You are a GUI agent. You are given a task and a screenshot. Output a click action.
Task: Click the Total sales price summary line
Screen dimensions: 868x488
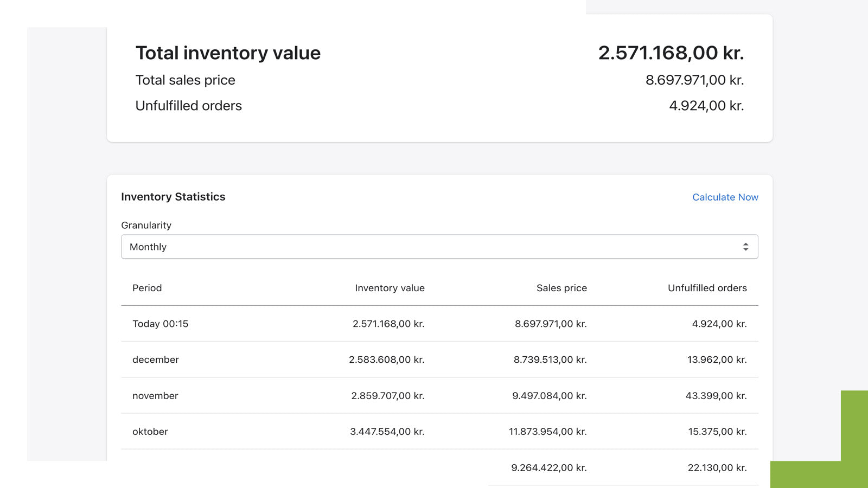click(x=186, y=80)
